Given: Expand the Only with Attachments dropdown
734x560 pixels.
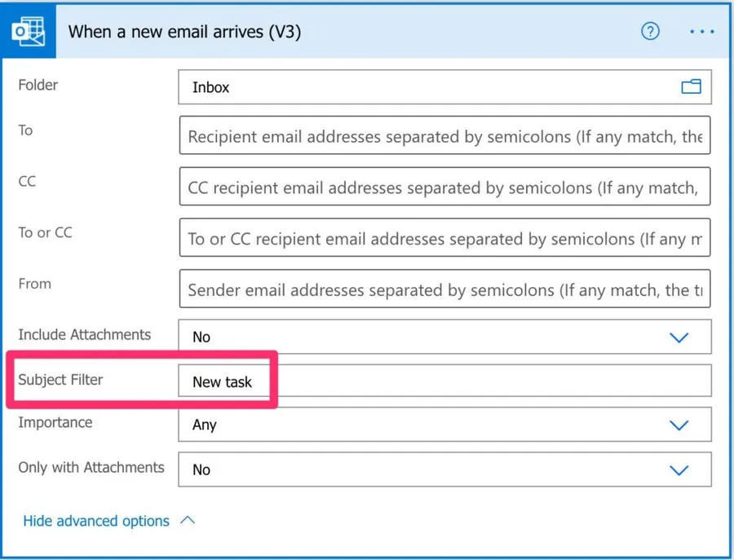Looking at the screenshot, I should pos(679,470).
